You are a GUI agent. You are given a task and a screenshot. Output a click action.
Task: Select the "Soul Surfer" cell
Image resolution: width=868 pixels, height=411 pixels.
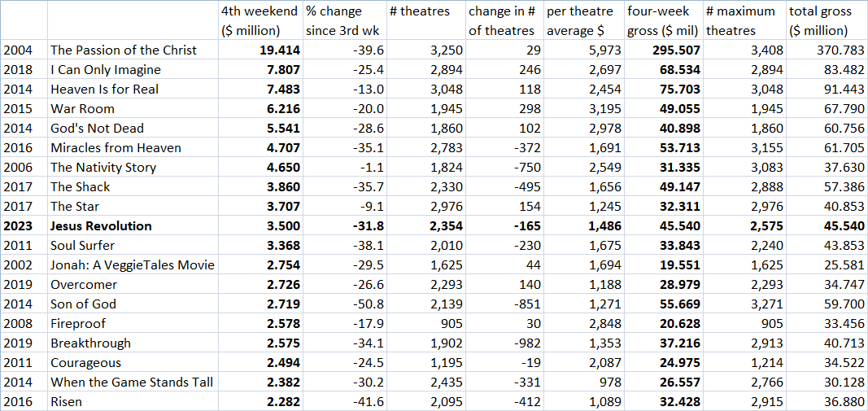pyautogui.click(x=133, y=246)
